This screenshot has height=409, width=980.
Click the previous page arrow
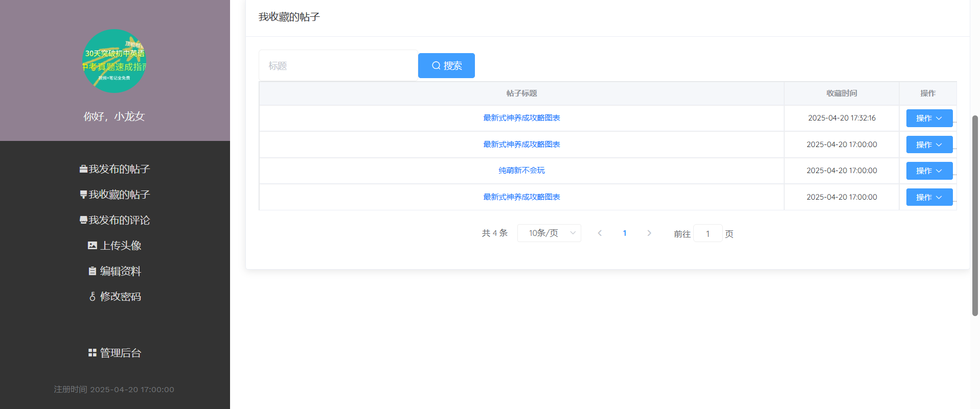click(x=600, y=233)
